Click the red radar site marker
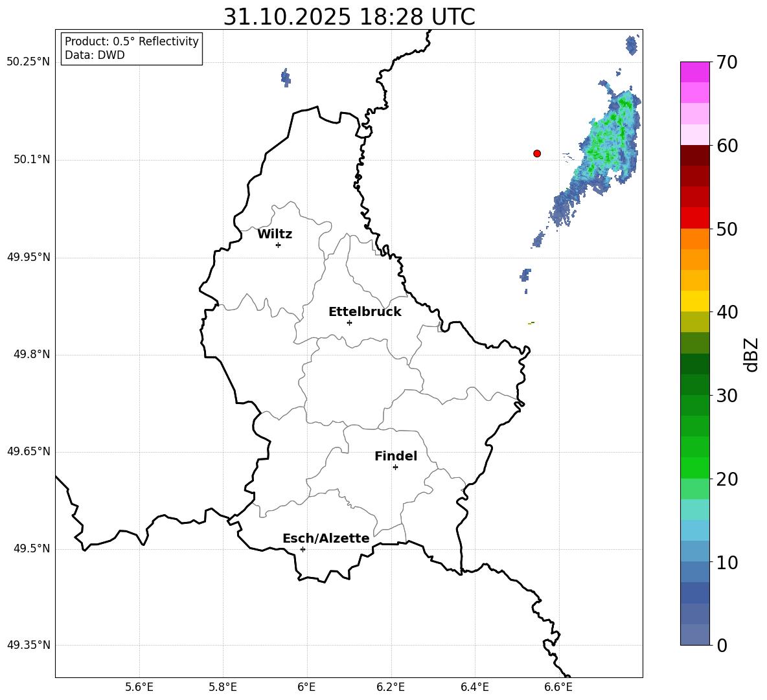767x700 pixels. pos(537,153)
